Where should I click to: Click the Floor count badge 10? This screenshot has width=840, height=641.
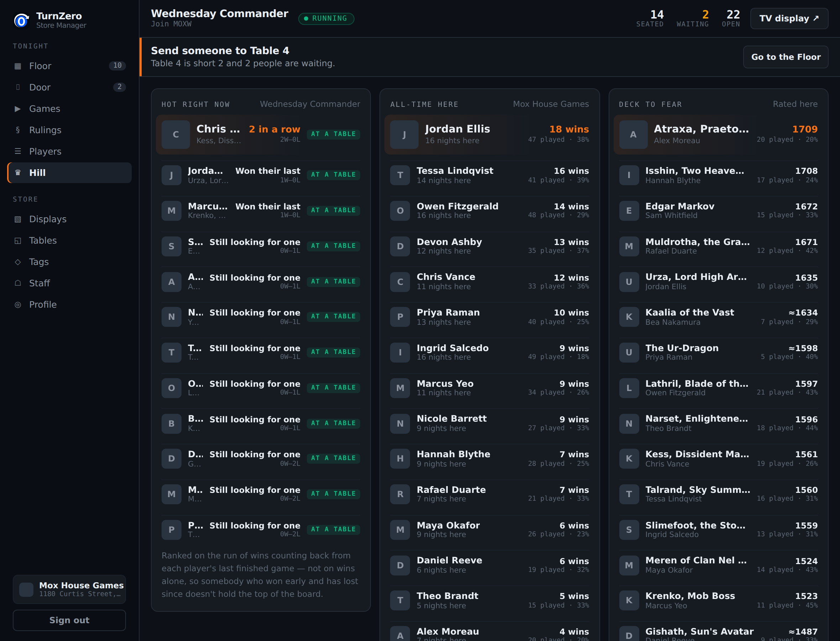[117, 66]
